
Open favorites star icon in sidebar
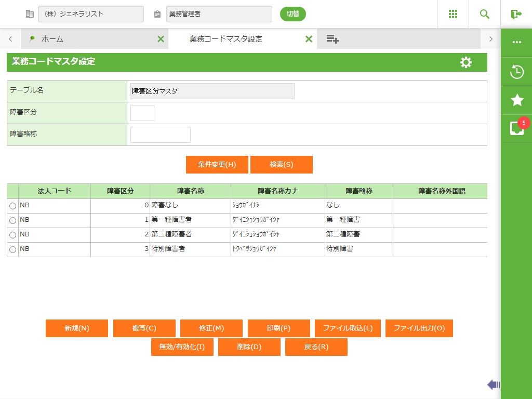(x=516, y=100)
